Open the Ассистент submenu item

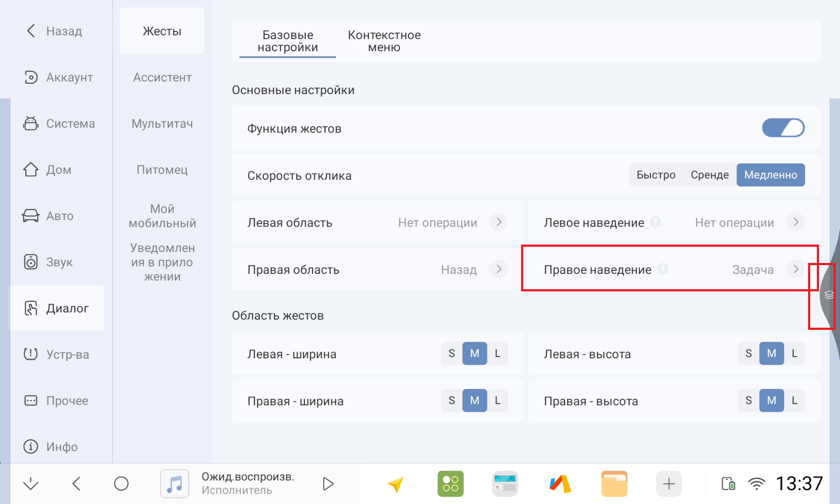pos(162,77)
